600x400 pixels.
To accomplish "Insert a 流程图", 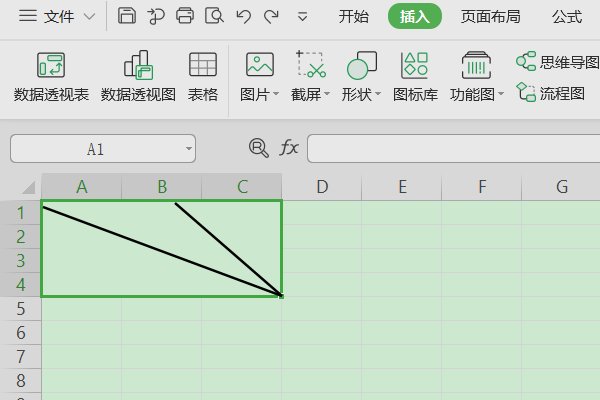I will 551,93.
